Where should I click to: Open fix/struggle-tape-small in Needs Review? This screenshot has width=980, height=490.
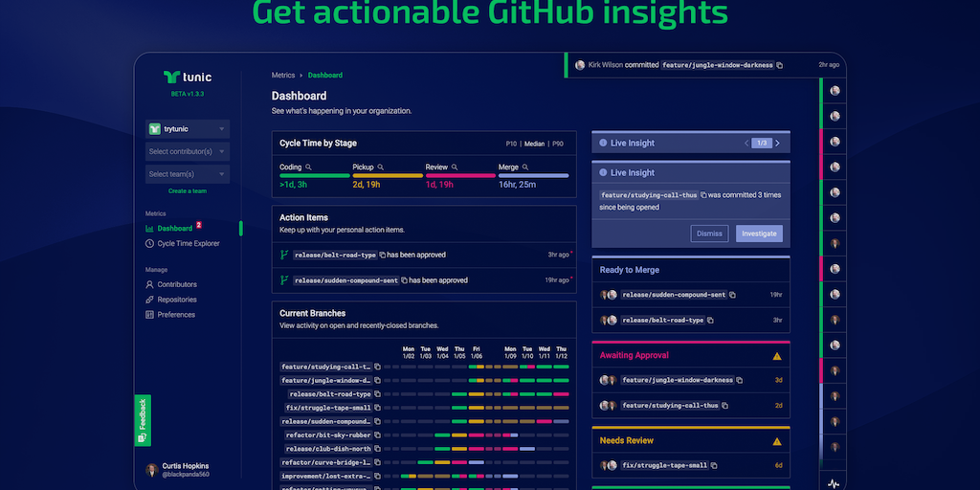click(691, 466)
